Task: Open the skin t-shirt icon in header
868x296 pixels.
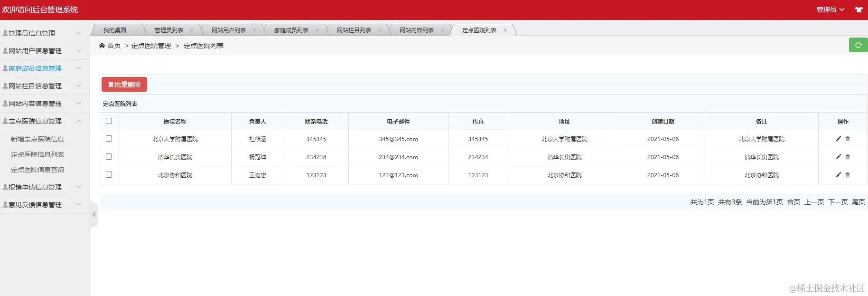Action: pos(859,10)
